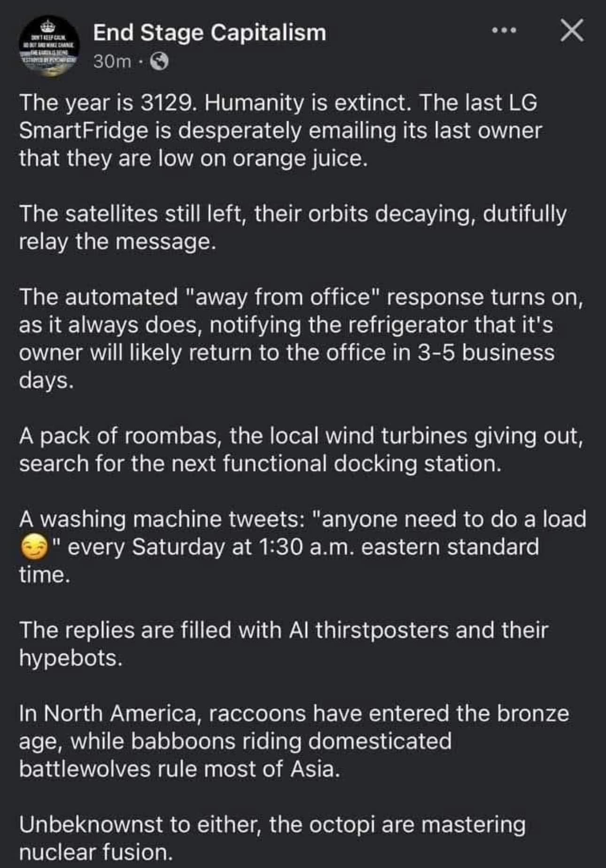Click the word "SmartFridge" in the post
The height and width of the screenshot is (868, 606).
83,131
